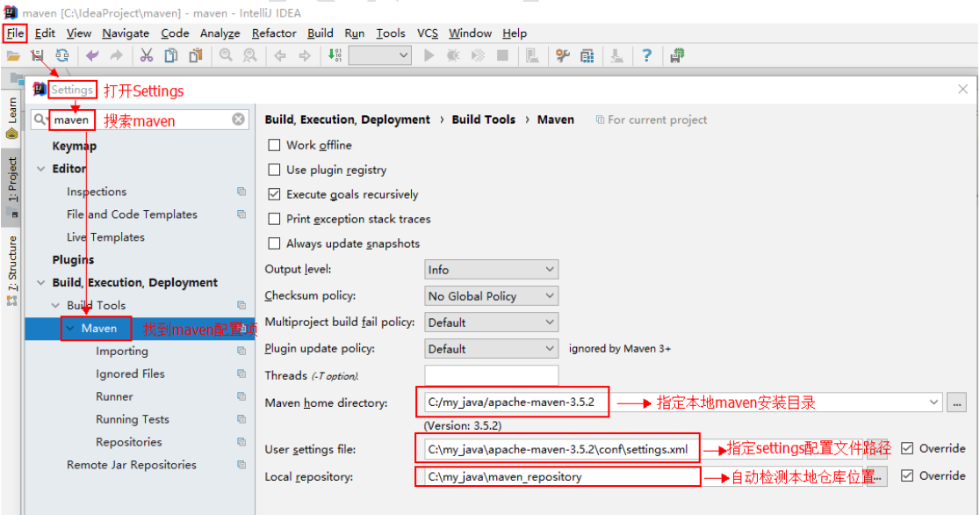
Task: Open the run configuration combo box in toolbar
Action: click(379, 55)
